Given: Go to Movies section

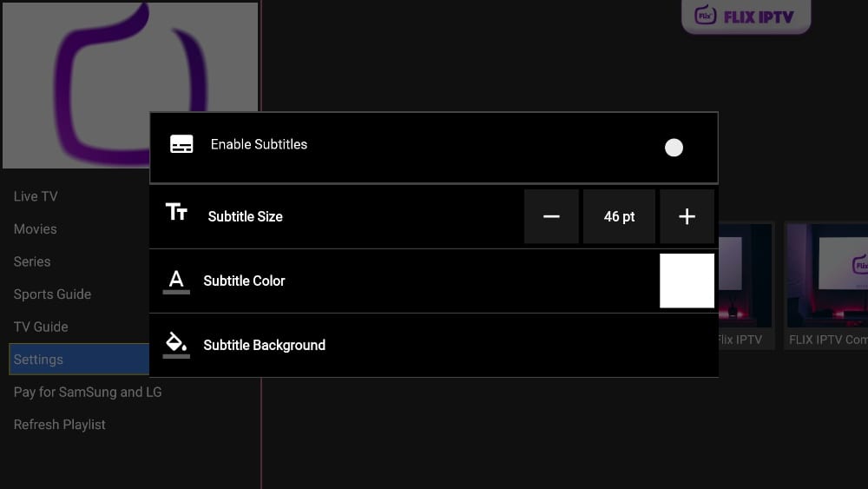Looking at the screenshot, I should coord(36,229).
